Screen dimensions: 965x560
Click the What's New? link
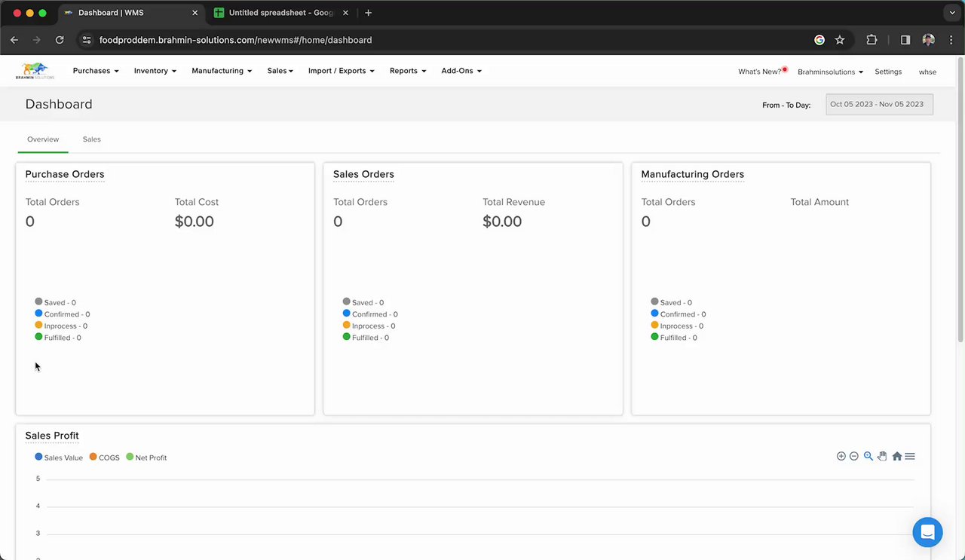tap(760, 72)
